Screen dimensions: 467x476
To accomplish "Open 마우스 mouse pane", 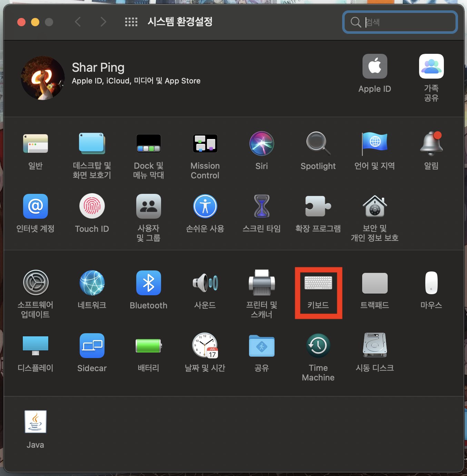I will tap(431, 283).
